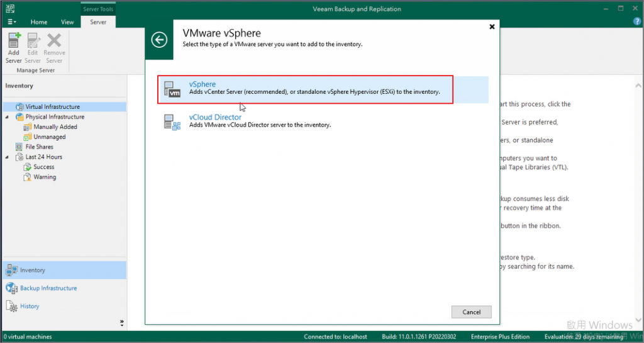The image size is (644, 343).
Task: Go back with the wizard arrow button
Action: coord(159,40)
